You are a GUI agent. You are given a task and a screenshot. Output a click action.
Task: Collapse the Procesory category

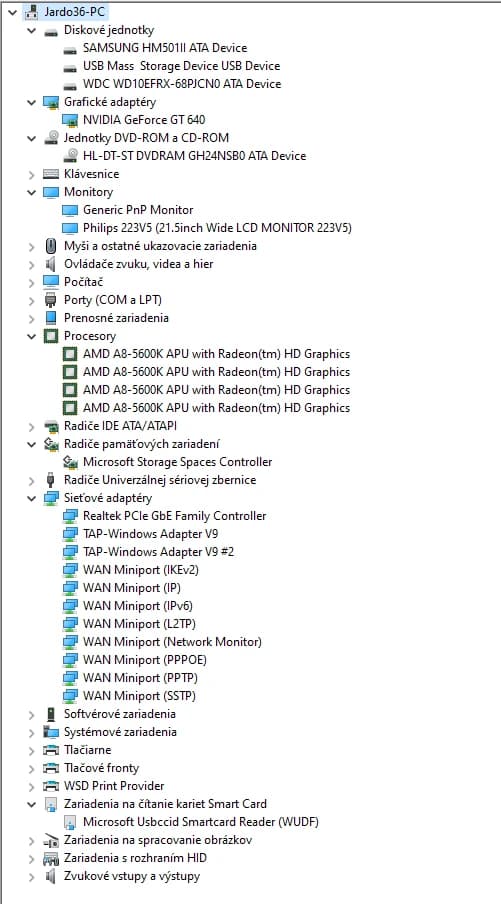coord(32,336)
